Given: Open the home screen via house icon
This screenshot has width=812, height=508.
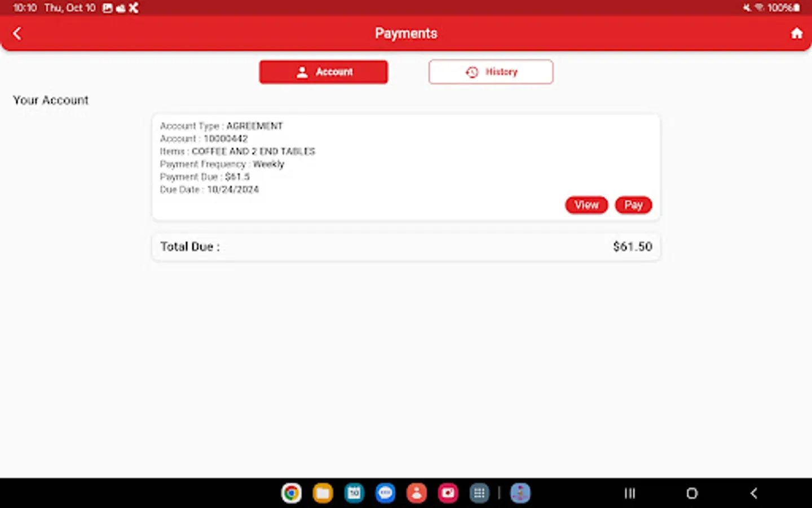Looking at the screenshot, I should 796,33.
